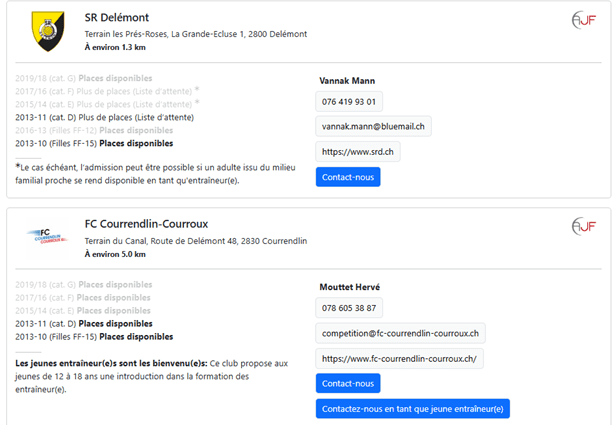Click the FC Courrendlin-Courroux club logo
The width and height of the screenshot is (613, 425).
tap(47, 237)
